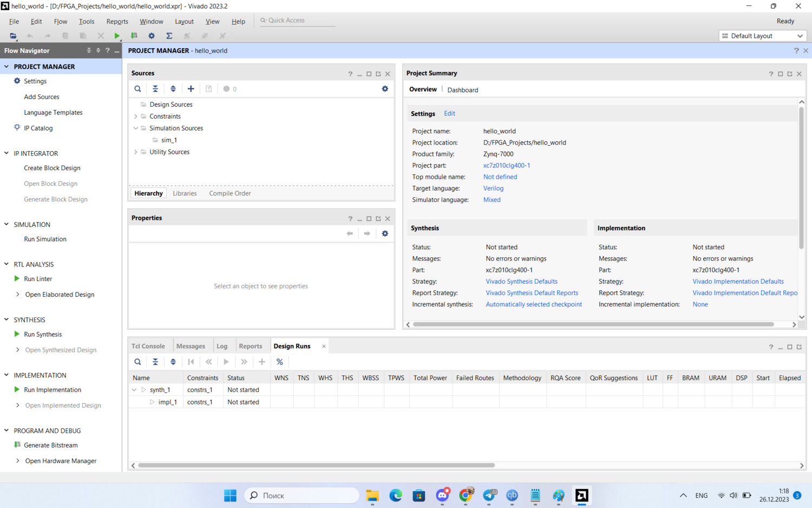The height and width of the screenshot is (508, 812).
Task: Open the Default Layout dropdown
Action: pos(762,36)
